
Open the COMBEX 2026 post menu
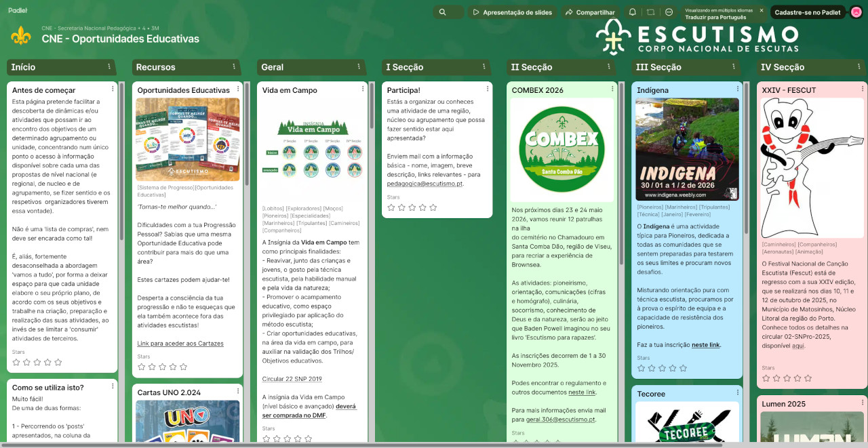tap(611, 89)
